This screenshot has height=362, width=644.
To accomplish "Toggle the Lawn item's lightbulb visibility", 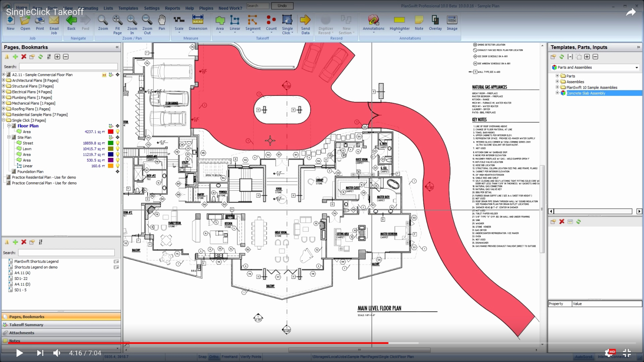I will [x=117, y=149].
